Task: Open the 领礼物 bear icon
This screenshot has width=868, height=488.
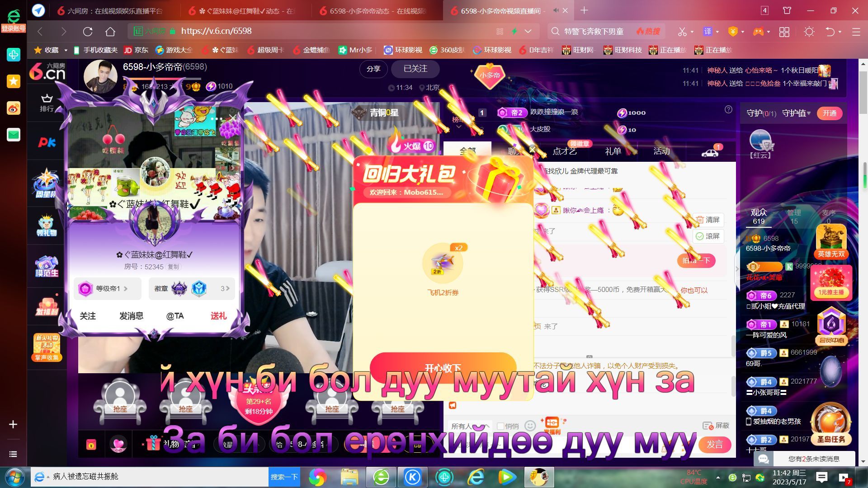Action: click(47, 226)
